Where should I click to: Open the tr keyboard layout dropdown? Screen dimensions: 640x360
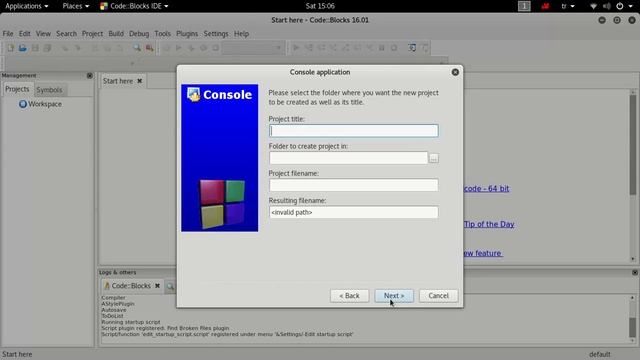click(x=568, y=6)
